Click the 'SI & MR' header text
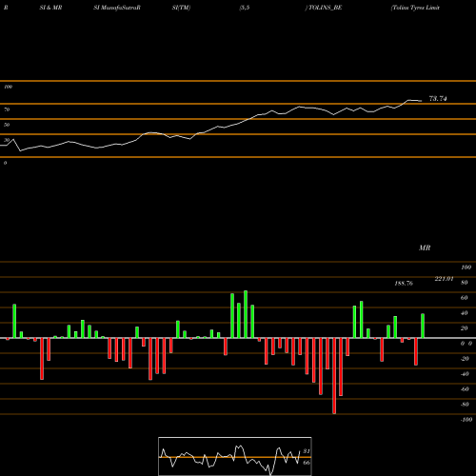 (x=50, y=8)
